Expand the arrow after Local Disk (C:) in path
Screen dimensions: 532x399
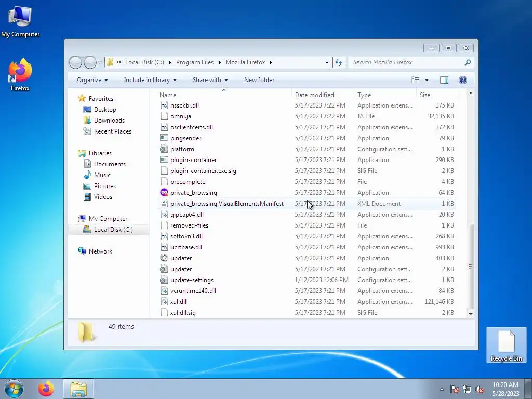coord(170,62)
